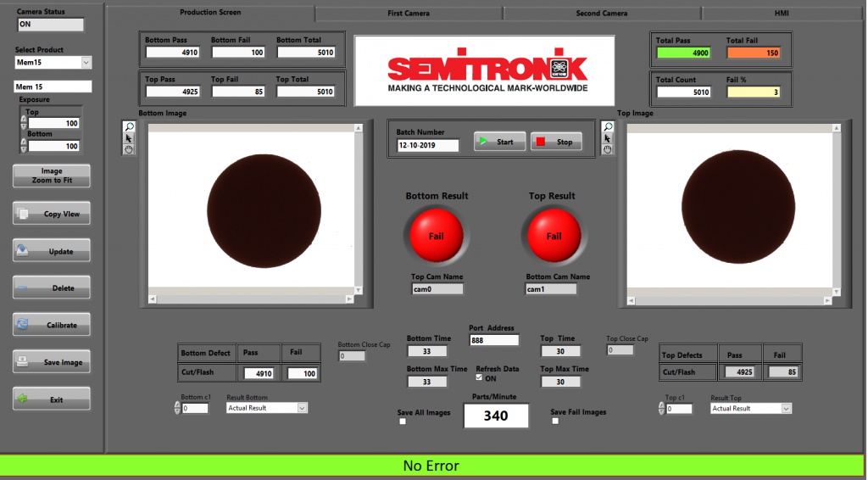This screenshot has height=480, width=868.
Task: Select the pan hand tool beside Top Image
Action: click(x=607, y=149)
